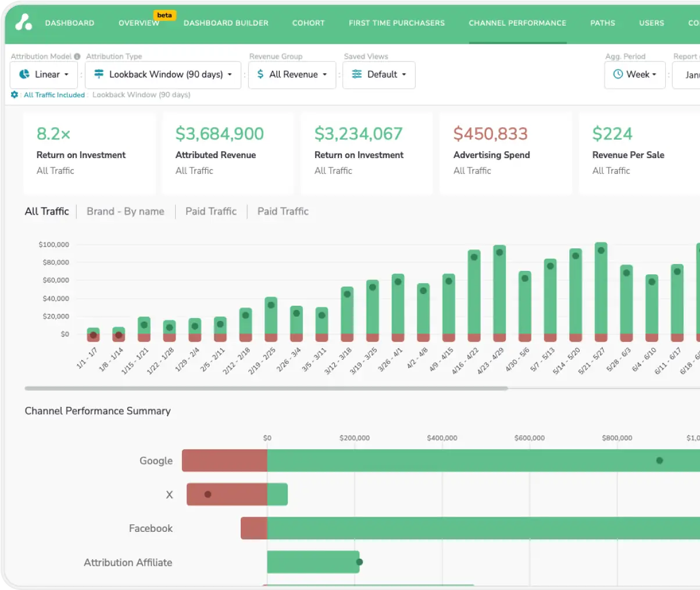Go to First Time Purchasers tab

(397, 23)
